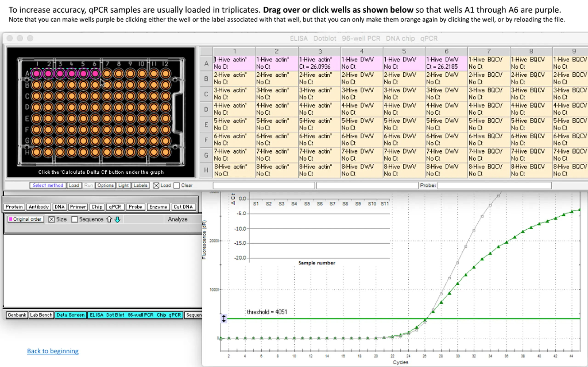Click the sort ascending up arrow
Viewport: 588px width, 367px height.
[x=109, y=219]
